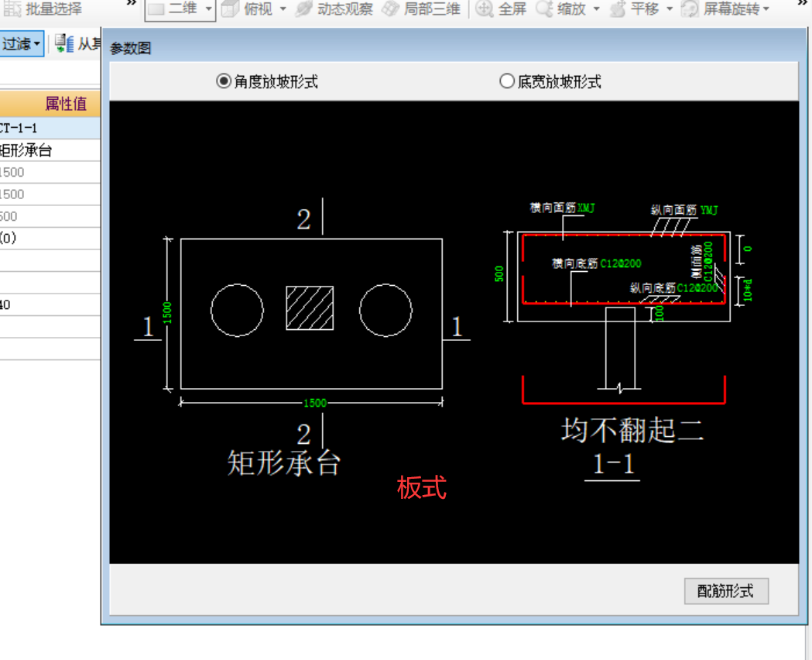Select the CT-1-1 property cell
812x660 pixels.
(50, 128)
